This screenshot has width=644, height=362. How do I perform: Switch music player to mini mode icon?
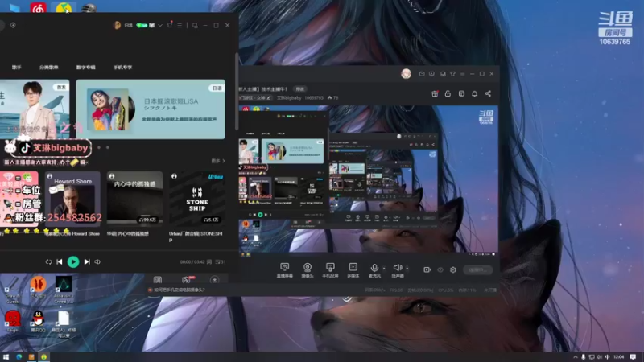(x=195, y=26)
